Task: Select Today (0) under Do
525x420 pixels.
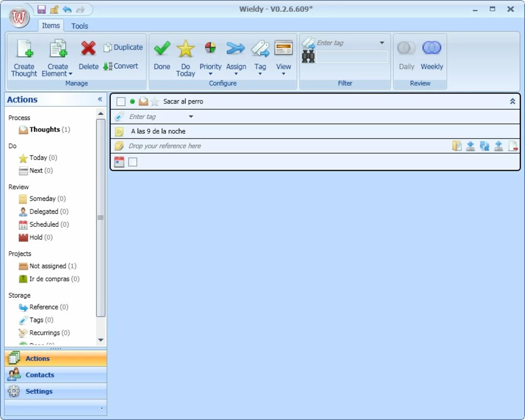Action: click(x=38, y=157)
